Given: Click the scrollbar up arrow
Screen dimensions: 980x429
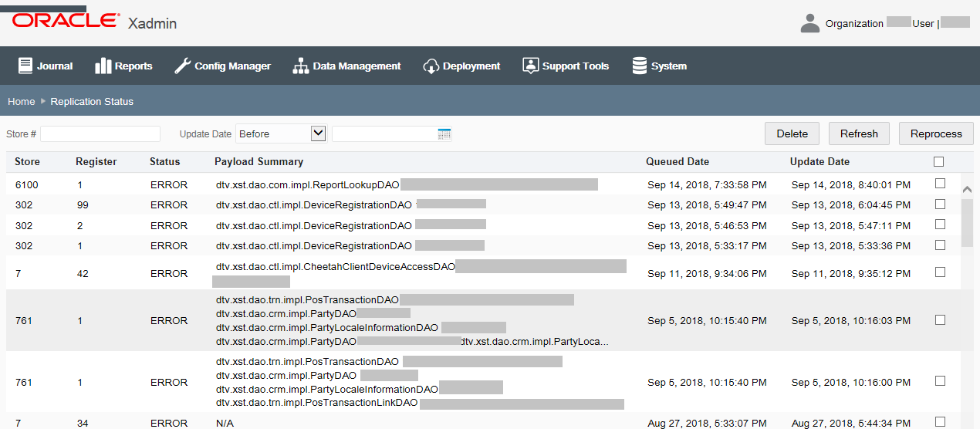Looking at the screenshot, I should point(968,189).
